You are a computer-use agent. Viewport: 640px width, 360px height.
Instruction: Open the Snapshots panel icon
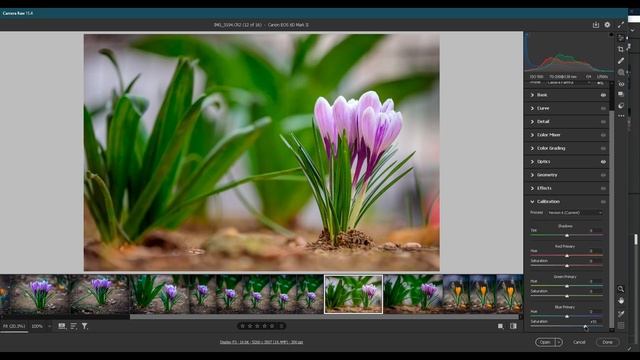pos(621,94)
